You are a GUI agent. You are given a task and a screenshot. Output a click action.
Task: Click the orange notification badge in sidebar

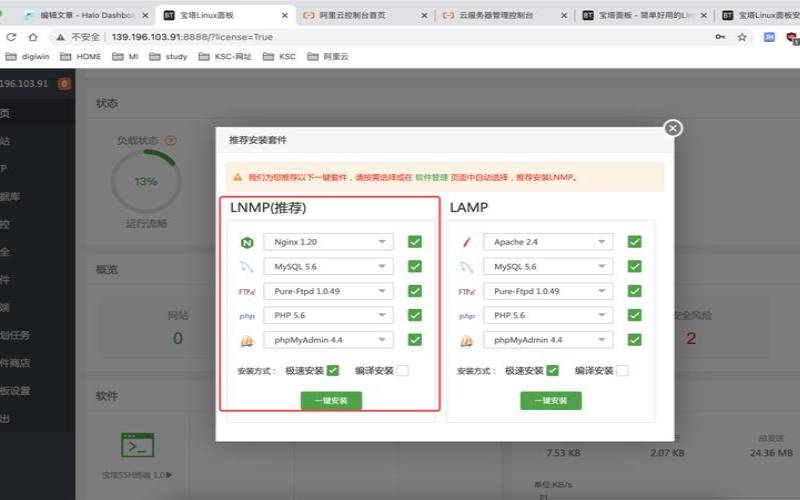click(64, 84)
